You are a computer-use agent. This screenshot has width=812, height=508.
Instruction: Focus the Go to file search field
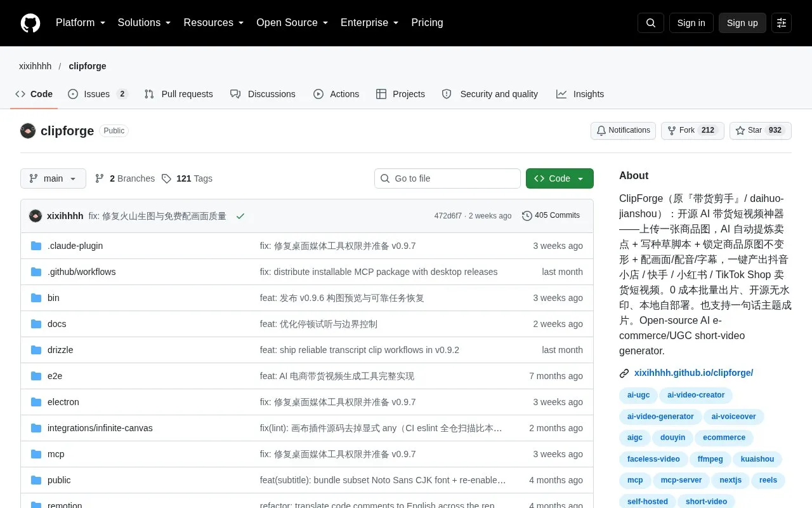447,178
